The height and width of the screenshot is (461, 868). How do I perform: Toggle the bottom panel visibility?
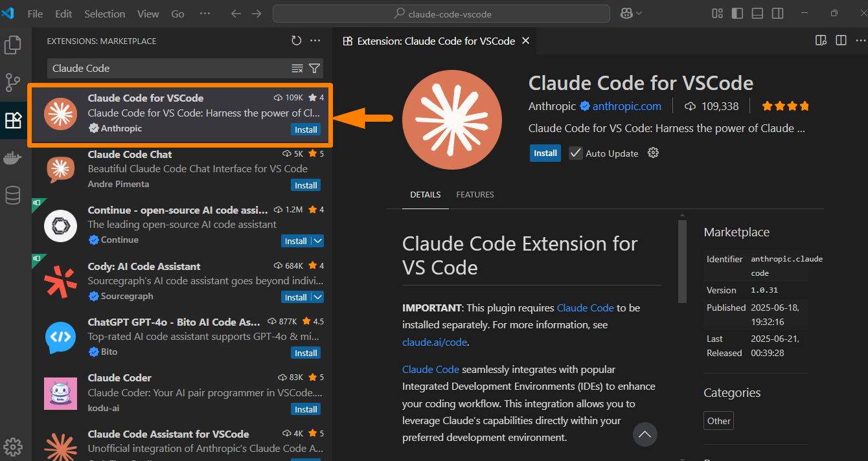point(757,13)
